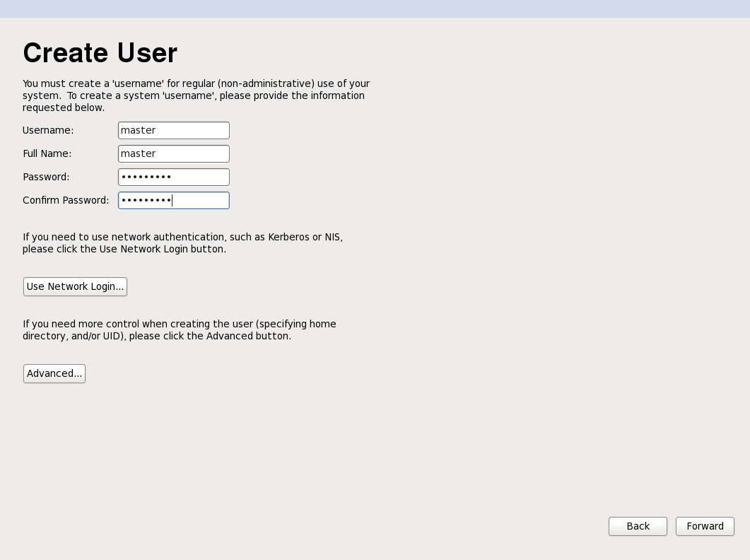This screenshot has width=750, height=560.
Task: Click the 'Password:' label
Action: coord(46,177)
